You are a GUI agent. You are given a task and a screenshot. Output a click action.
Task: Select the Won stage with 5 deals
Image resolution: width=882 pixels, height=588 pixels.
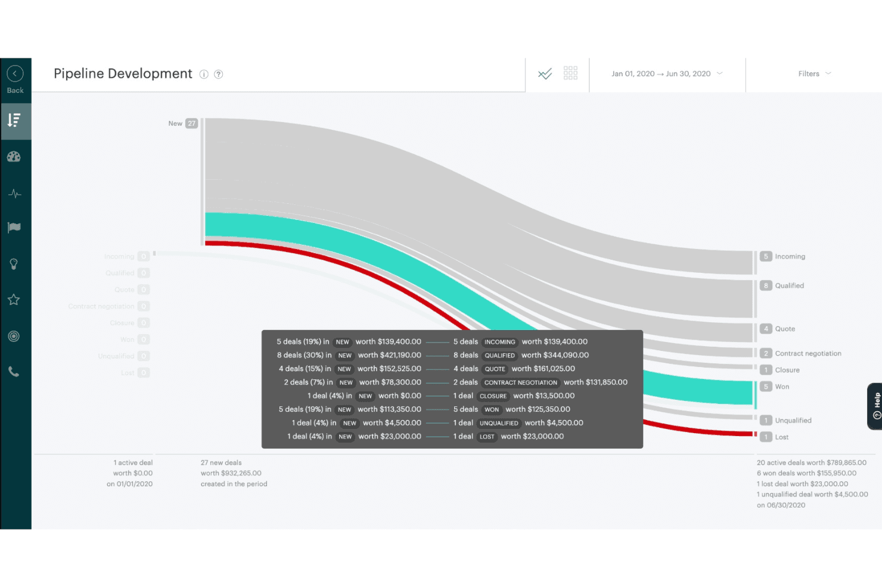(x=775, y=387)
